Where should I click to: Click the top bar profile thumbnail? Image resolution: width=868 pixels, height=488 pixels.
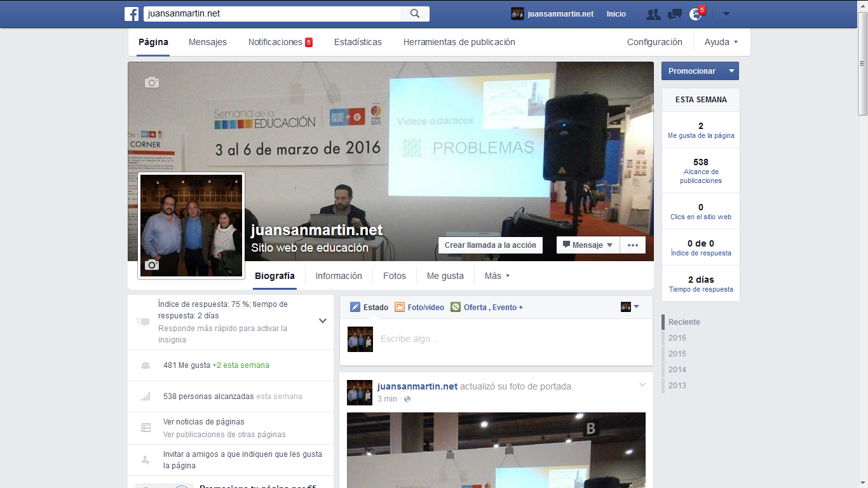[517, 14]
